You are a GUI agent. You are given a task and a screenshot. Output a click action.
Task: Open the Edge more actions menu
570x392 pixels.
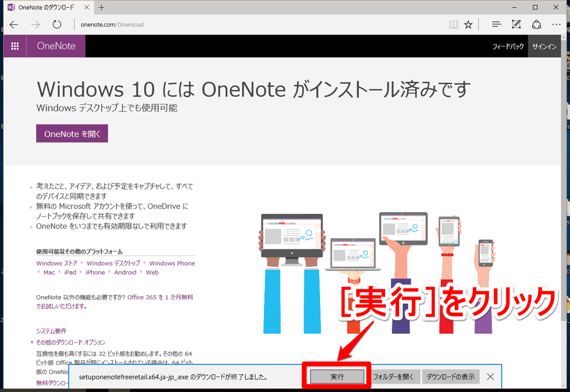(x=556, y=24)
